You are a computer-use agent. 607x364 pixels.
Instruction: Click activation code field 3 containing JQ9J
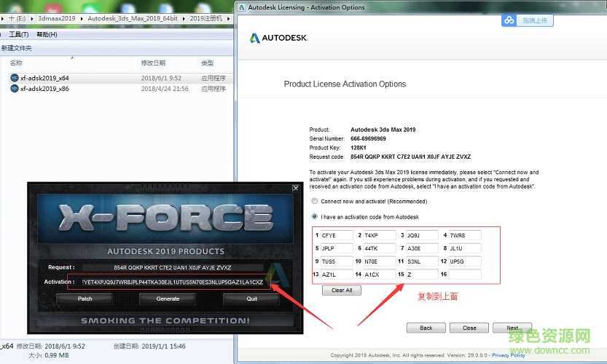(x=422, y=235)
